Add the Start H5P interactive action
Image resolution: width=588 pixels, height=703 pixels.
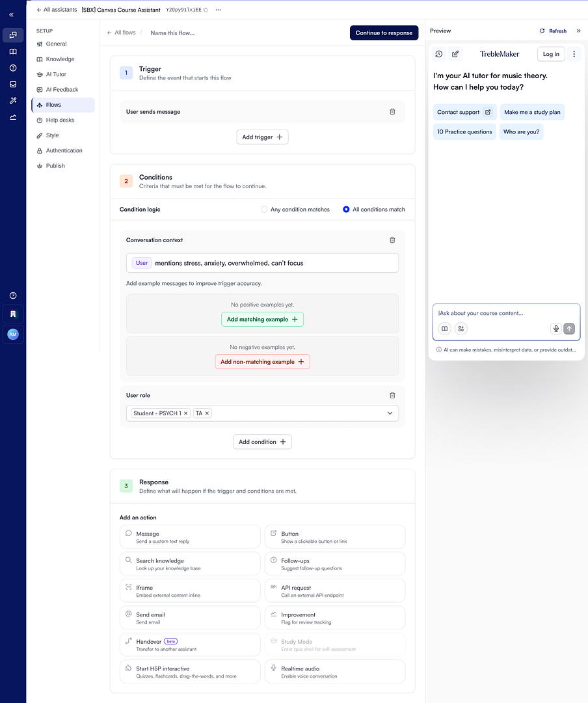[x=190, y=671]
